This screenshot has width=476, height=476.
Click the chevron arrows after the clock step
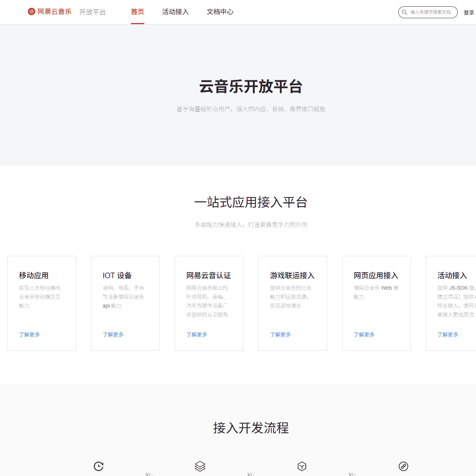point(149,474)
